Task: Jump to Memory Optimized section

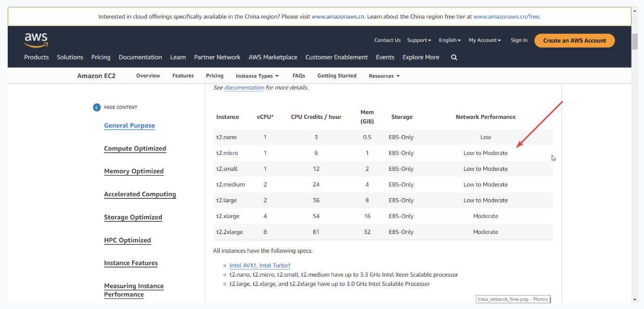Action: click(x=134, y=171)
